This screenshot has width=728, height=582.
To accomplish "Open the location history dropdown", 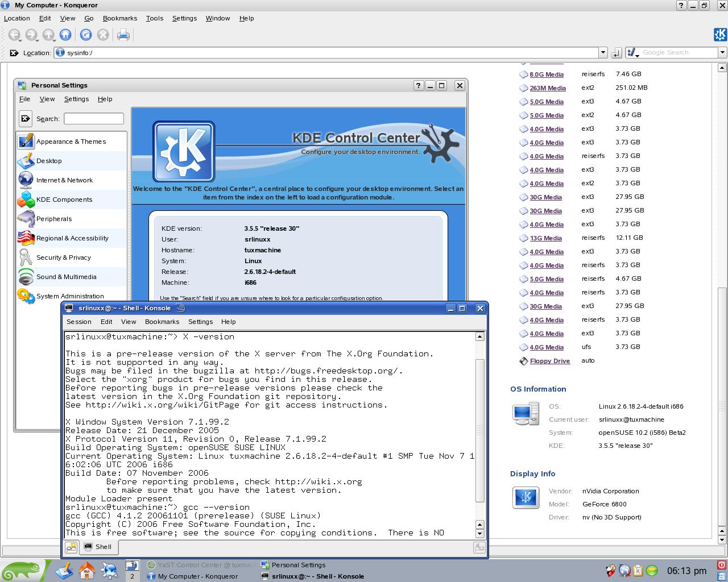I will pyautogui.click(x=603, y=53).
